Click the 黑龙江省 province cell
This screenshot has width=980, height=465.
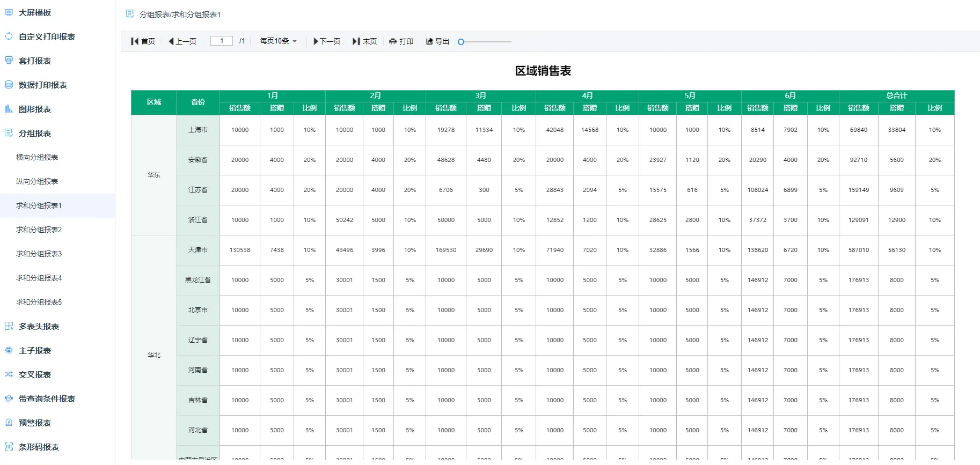pyautogui.click(x=198, y=280)
